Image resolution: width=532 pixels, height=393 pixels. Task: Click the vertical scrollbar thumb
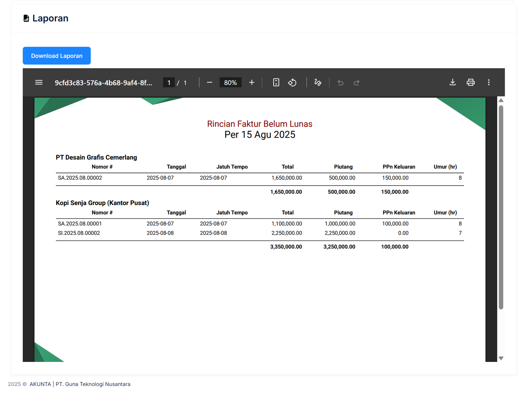click(501, 207)
